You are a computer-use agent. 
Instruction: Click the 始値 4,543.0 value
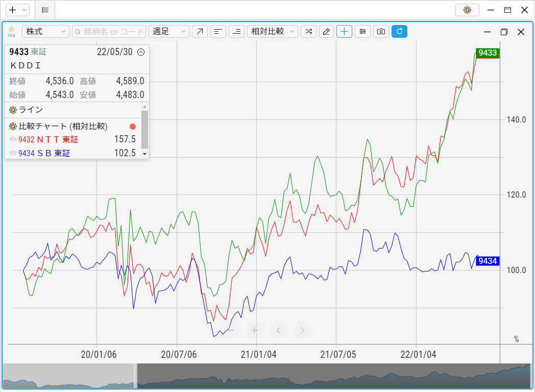[60, 94]
